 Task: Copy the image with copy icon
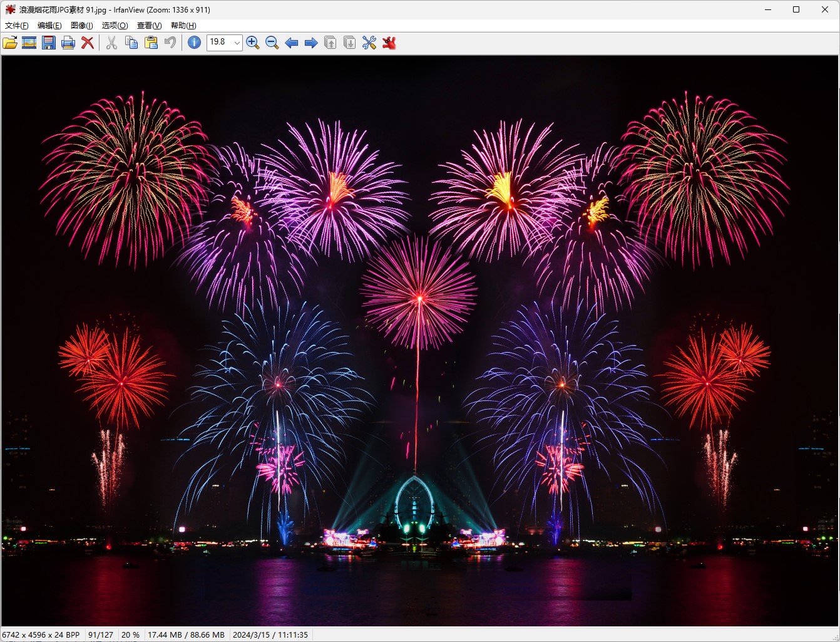pyautogui.click(x=131, y=43)
